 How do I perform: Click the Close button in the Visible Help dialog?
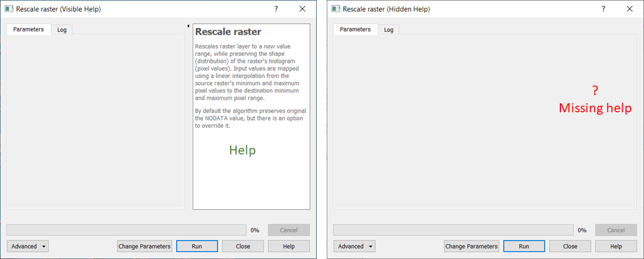(243, 247)
